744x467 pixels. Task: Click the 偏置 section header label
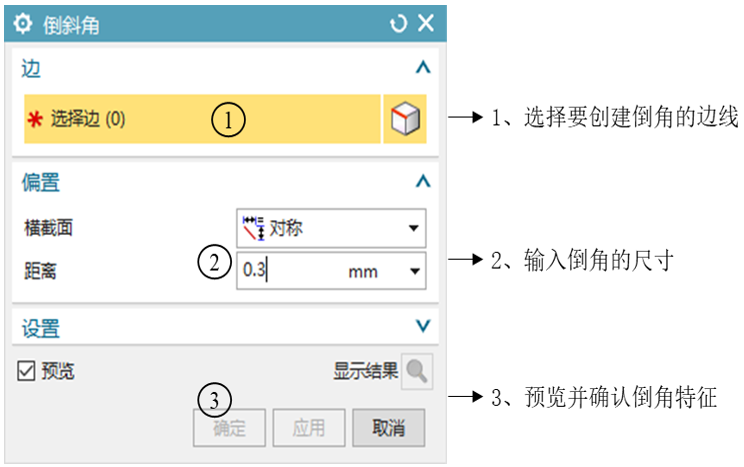point(41,182)
